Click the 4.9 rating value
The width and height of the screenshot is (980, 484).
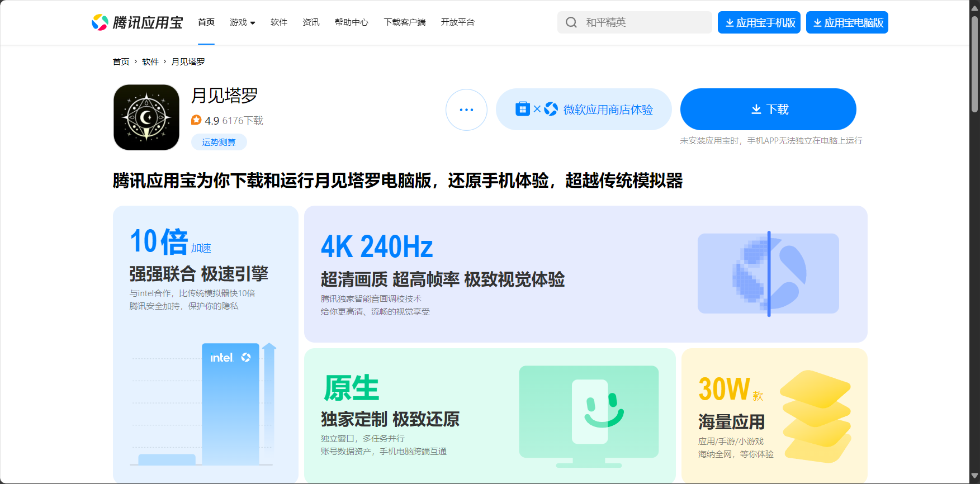click(212, 121)
